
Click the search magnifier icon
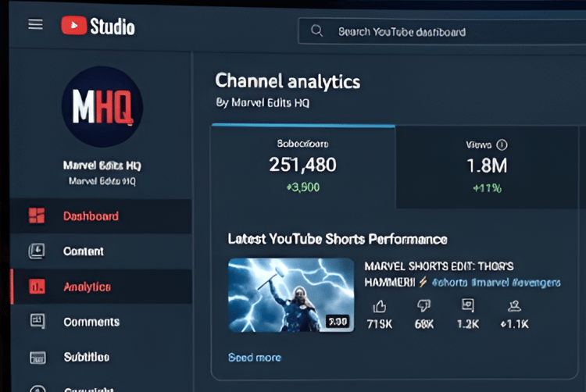pyautogui.click(x=316, y=30)
